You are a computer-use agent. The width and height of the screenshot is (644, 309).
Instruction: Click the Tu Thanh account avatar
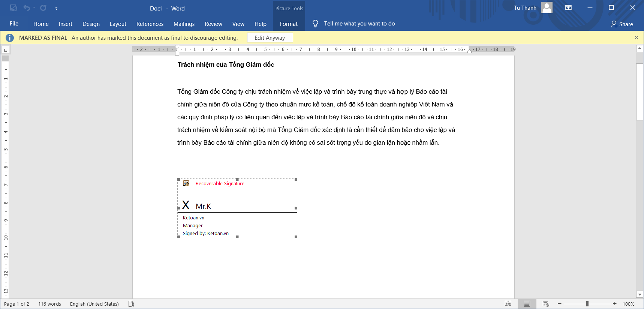click(x=547, y=7)
